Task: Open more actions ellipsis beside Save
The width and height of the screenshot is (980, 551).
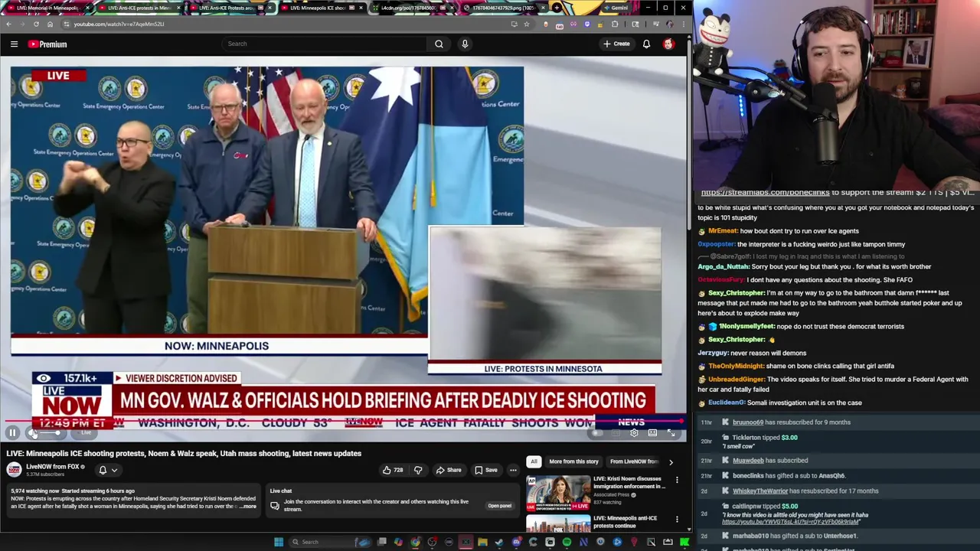Action: 513,470
